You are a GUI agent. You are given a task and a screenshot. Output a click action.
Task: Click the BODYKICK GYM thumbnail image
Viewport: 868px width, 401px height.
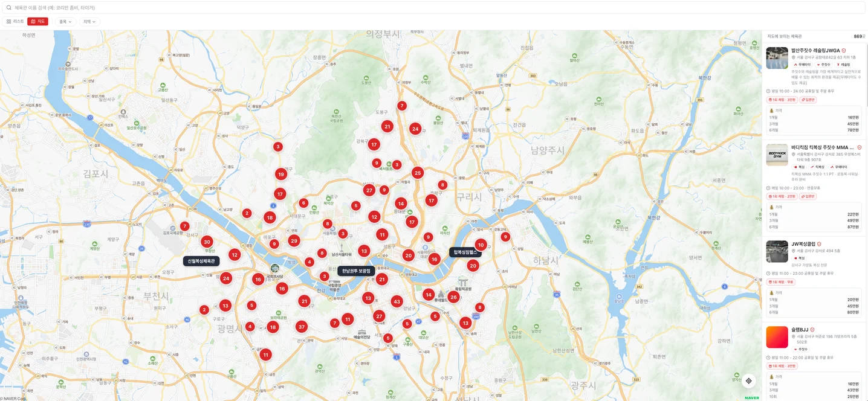pos(777,155)
